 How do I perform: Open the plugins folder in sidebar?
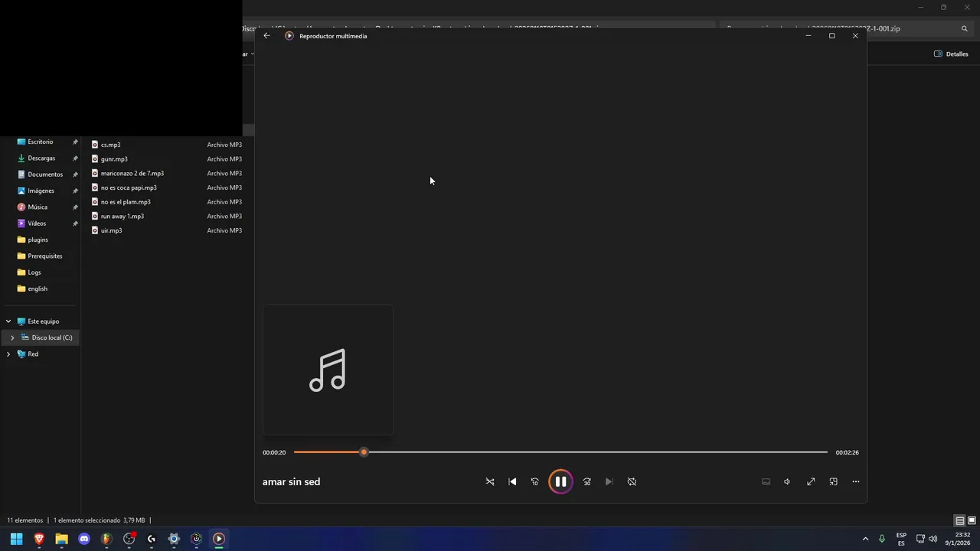pos(38,240)
